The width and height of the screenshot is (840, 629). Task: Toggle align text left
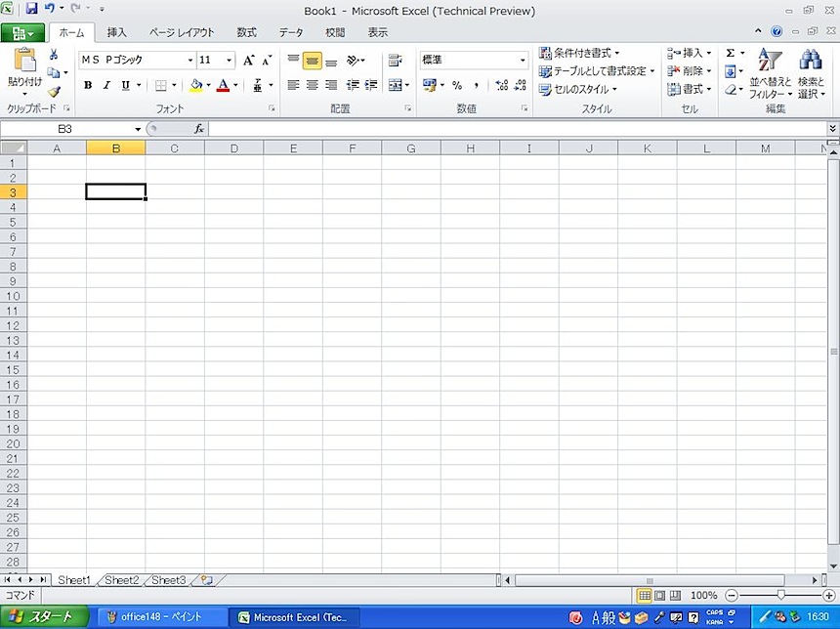(x=293, y=85)
